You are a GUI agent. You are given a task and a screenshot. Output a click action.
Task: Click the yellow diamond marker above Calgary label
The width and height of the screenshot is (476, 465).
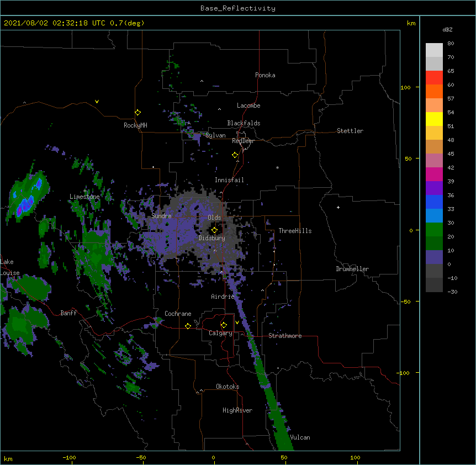pos(224,325)
